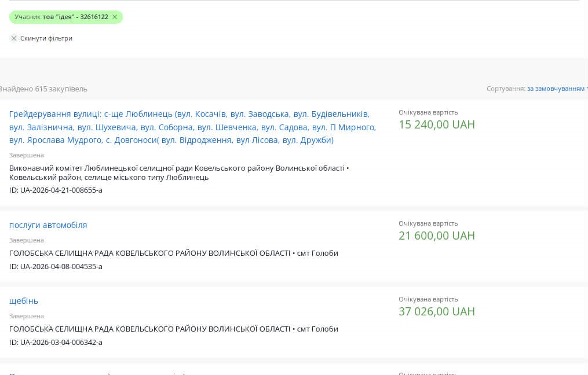The image size is (588, 375).
Task: Click ГОЛОБСЬКА СЕЛИЩНА РАДА under щебінь
Action: (149, 329)
